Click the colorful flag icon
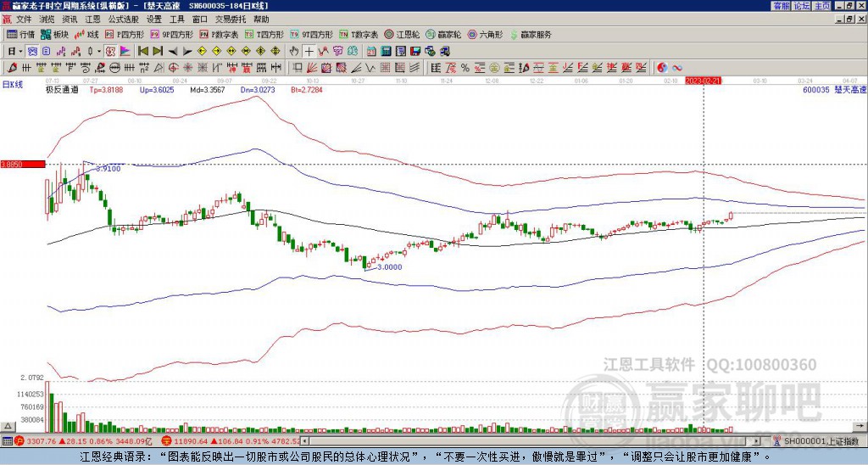This screenshot has height=465, width=868. pos(125,52)
